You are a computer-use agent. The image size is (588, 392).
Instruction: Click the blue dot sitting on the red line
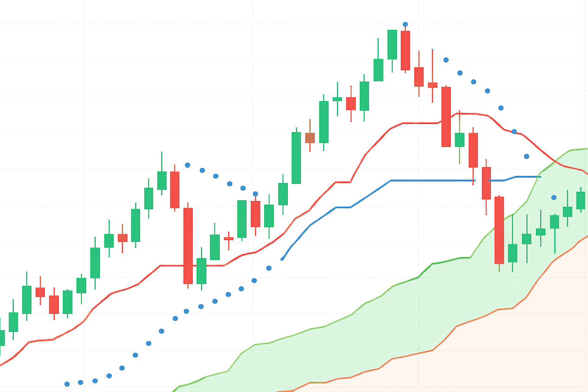(514, 132)
